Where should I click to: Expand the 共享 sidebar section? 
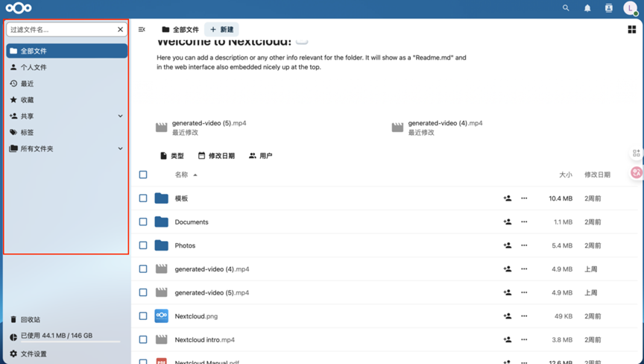click(x=120, y=116)
